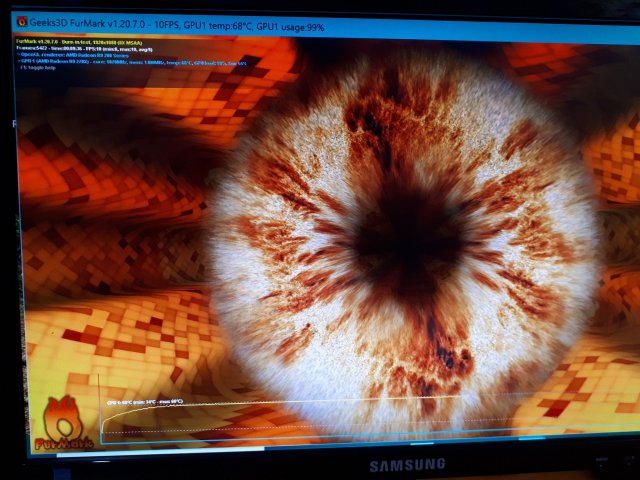Image resolution: width=640 pixels, height=480 pixels.
Task: Click the GPU temperature graph label text
Action: [x=144, y=402]
